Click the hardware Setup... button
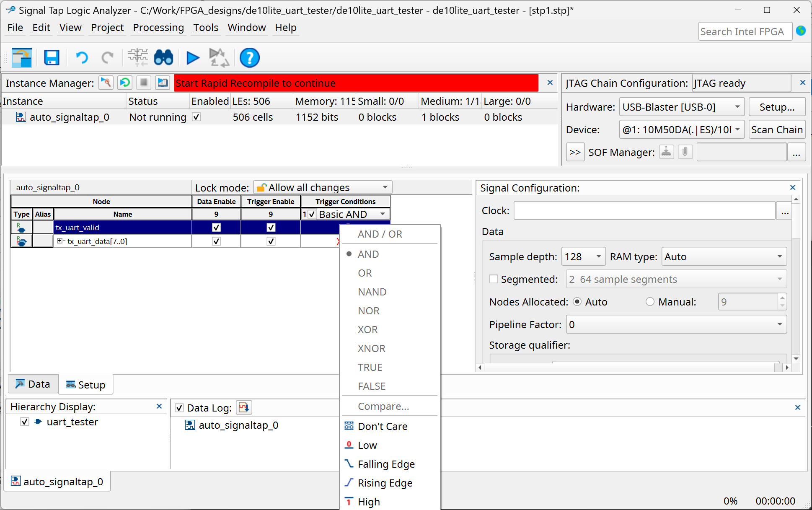The image size is (812, 510). point(776,107)
